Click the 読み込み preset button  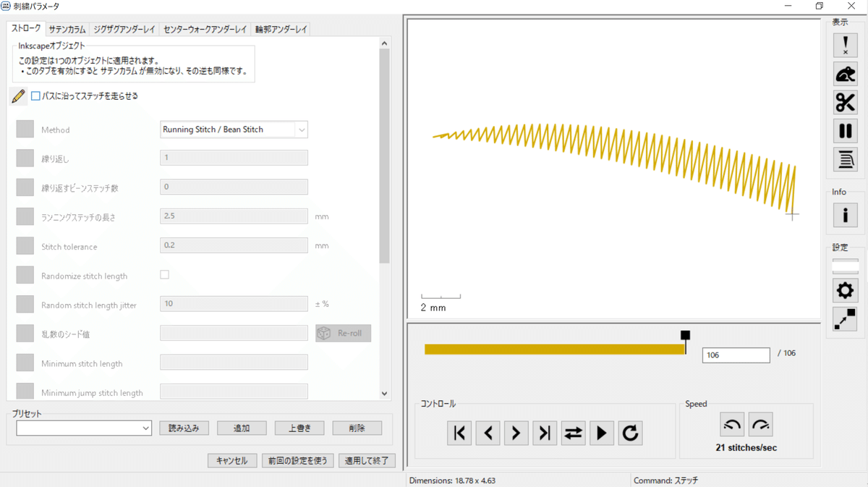pos(184,428)
